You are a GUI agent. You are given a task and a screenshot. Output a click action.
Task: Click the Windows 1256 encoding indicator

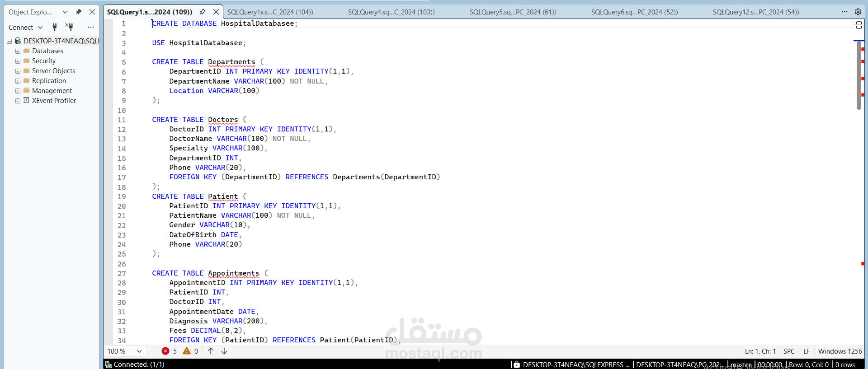coord(840,351)
